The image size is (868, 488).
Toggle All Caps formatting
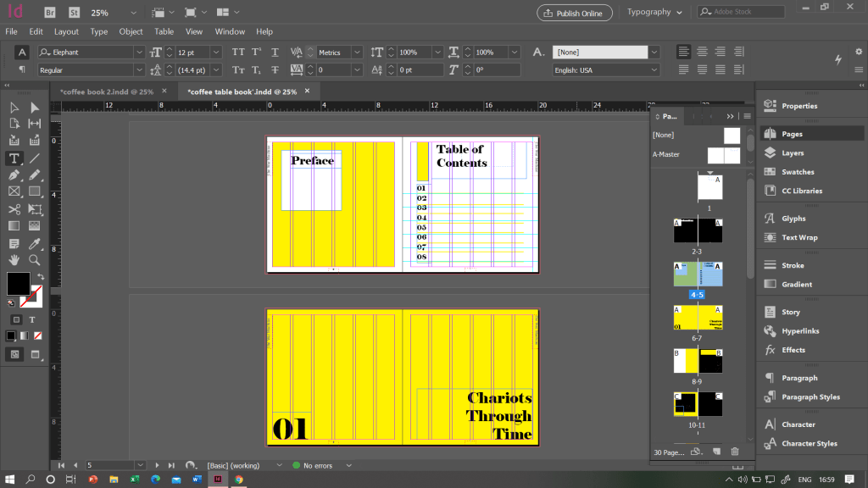[238, 53]
